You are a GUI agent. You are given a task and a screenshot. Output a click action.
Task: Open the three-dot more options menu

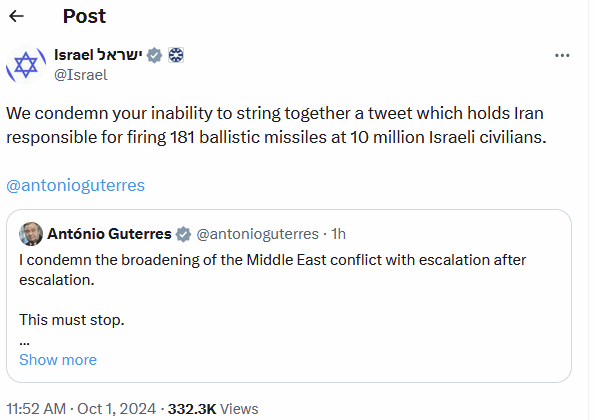pyautogui.click(x=562, y=55)
